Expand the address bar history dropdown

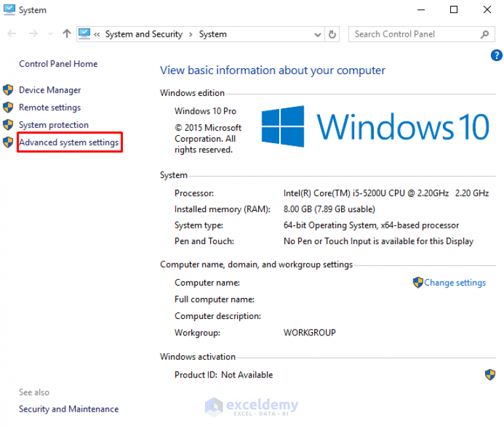pyautogui.click(x=317, y=34)
